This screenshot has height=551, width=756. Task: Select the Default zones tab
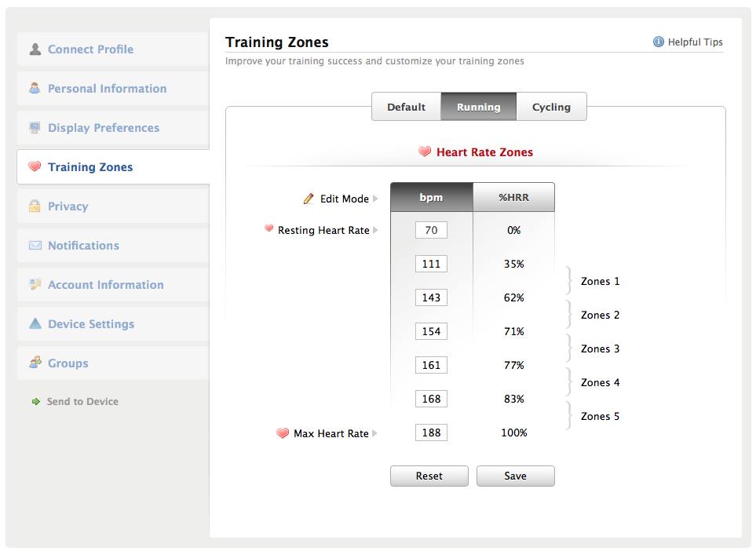click(406, 107)
